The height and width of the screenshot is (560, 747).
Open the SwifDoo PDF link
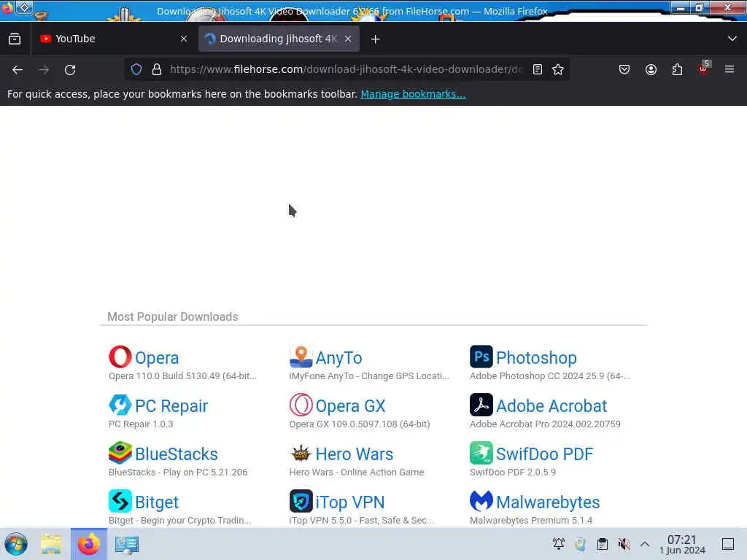(x=544, y=454)
